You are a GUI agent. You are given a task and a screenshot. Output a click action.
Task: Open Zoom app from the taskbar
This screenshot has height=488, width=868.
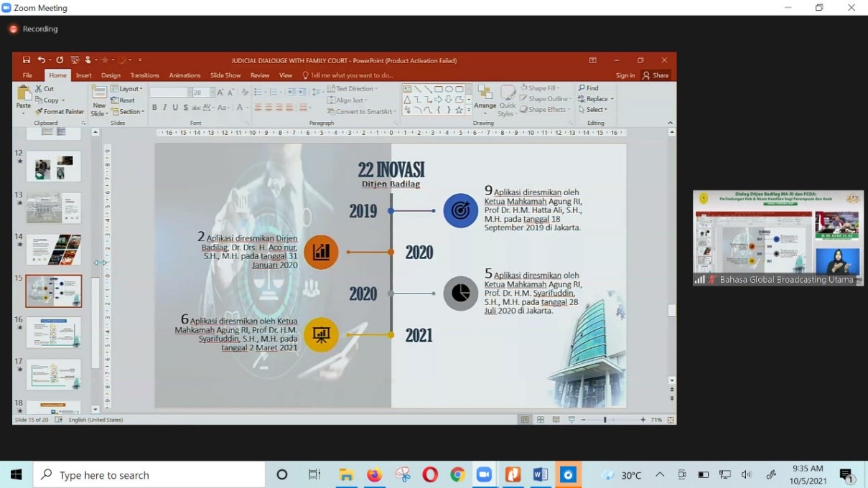[x=484, y=475]
